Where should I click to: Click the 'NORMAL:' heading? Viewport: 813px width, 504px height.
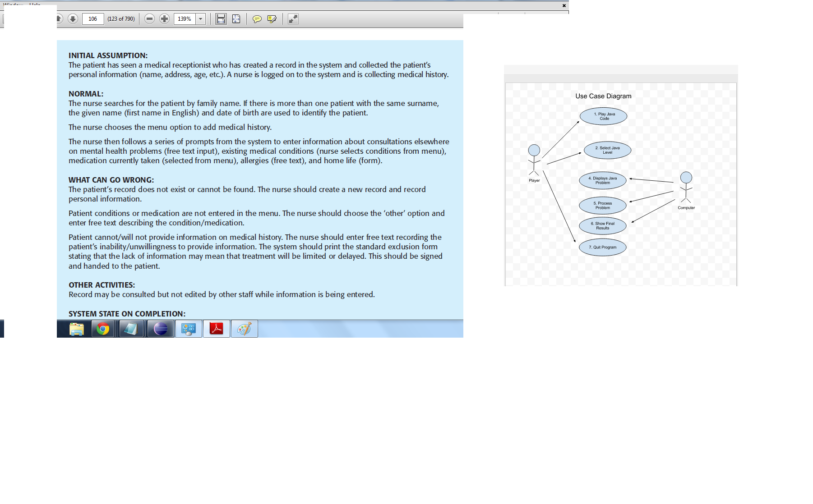point(86,94)
